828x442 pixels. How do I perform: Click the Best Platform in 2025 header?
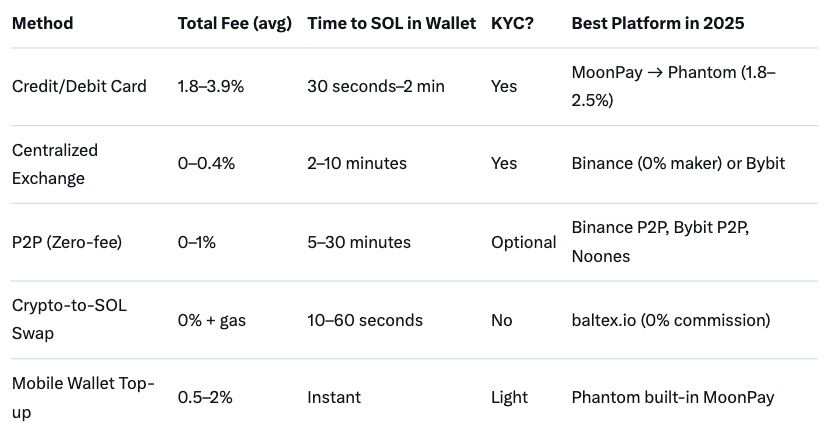(x=657, y=23)
